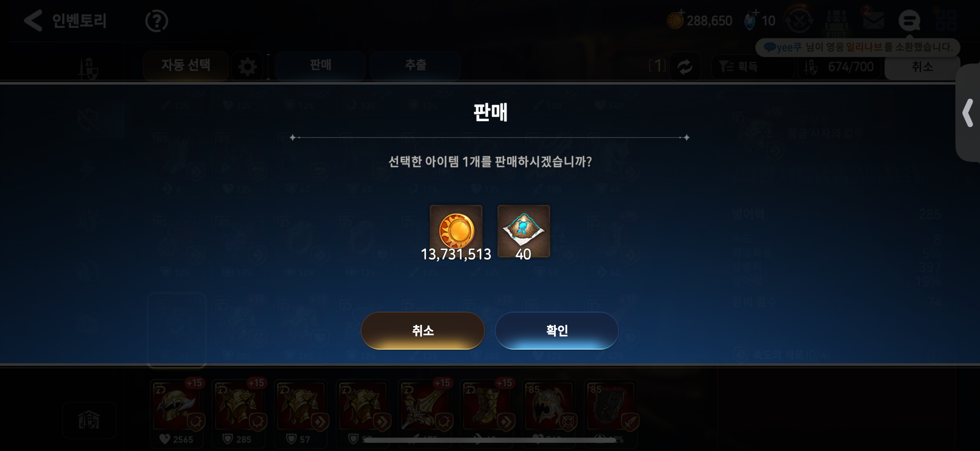Confirm the sale with 확인
Viewport: 980px width, 451px height.
pyautogui.click(x=557, y=330)
